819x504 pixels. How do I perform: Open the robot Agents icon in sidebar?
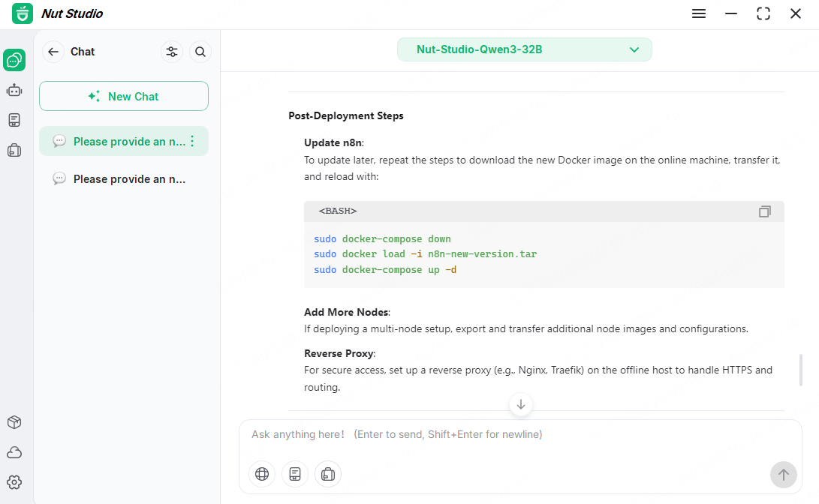coord(14,90)
